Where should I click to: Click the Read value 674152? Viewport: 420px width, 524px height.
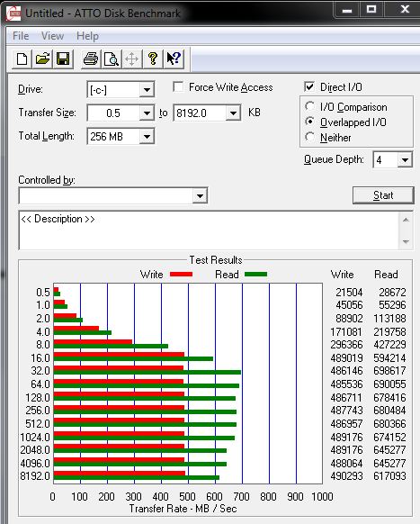pyautogui.click(x=389, y=437)
